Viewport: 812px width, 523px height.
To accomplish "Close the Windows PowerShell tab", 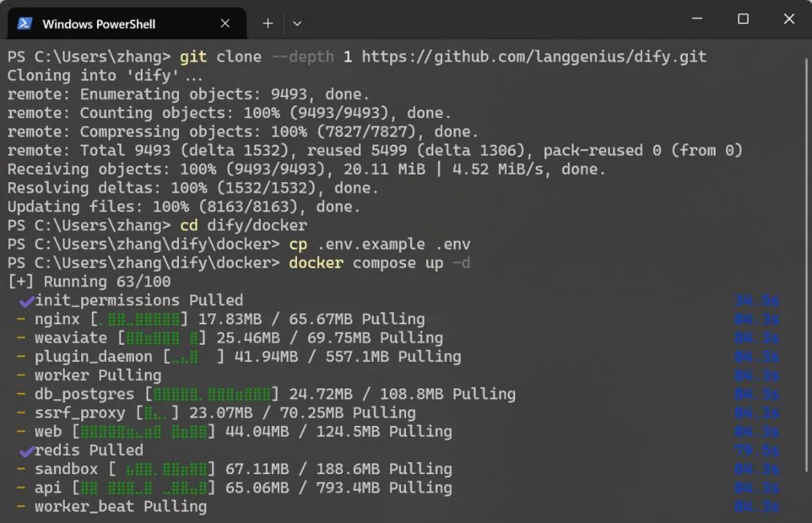I will (x=225, y=23).
